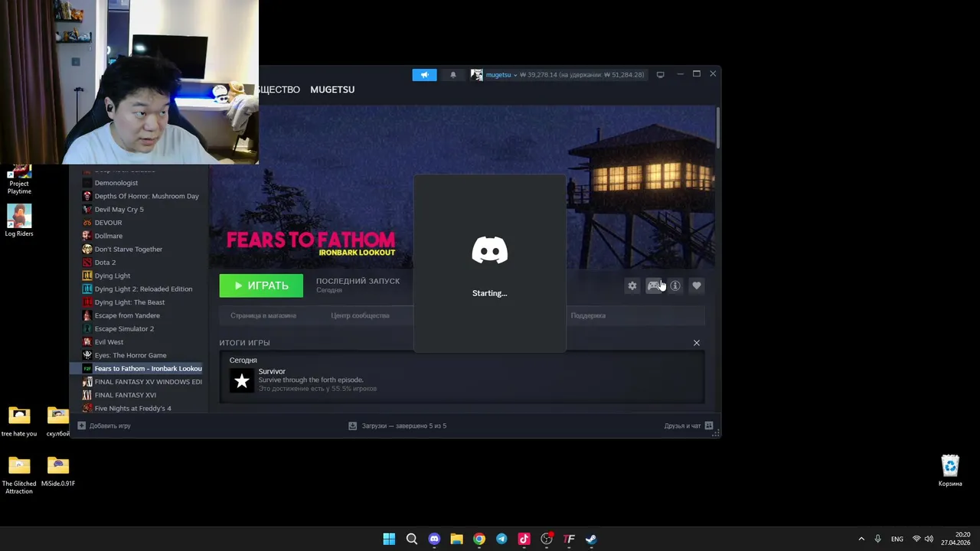Click the Survivor achievement star icon
Image resolution: width=980 pixels, height=551 pixels.
242,380
